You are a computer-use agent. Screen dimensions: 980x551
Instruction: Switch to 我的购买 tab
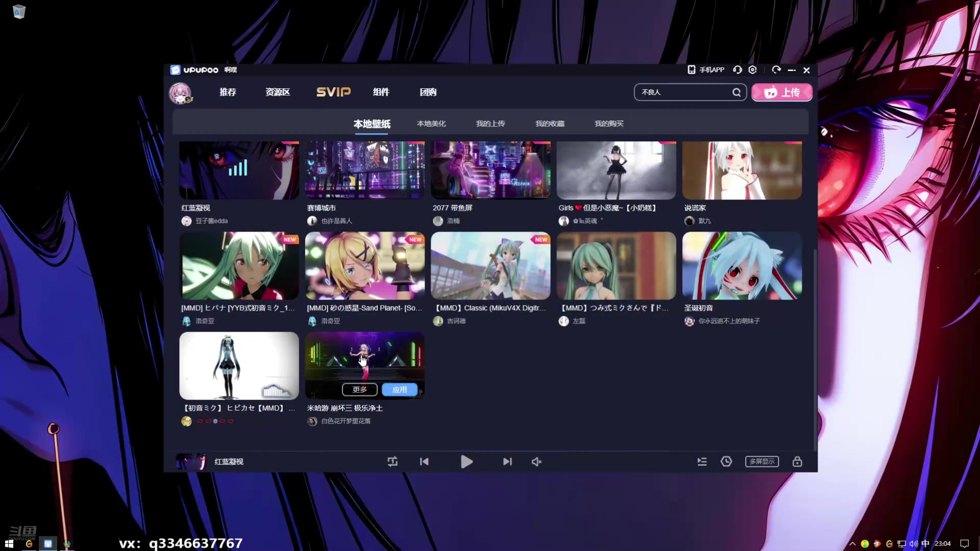point(609,124)
